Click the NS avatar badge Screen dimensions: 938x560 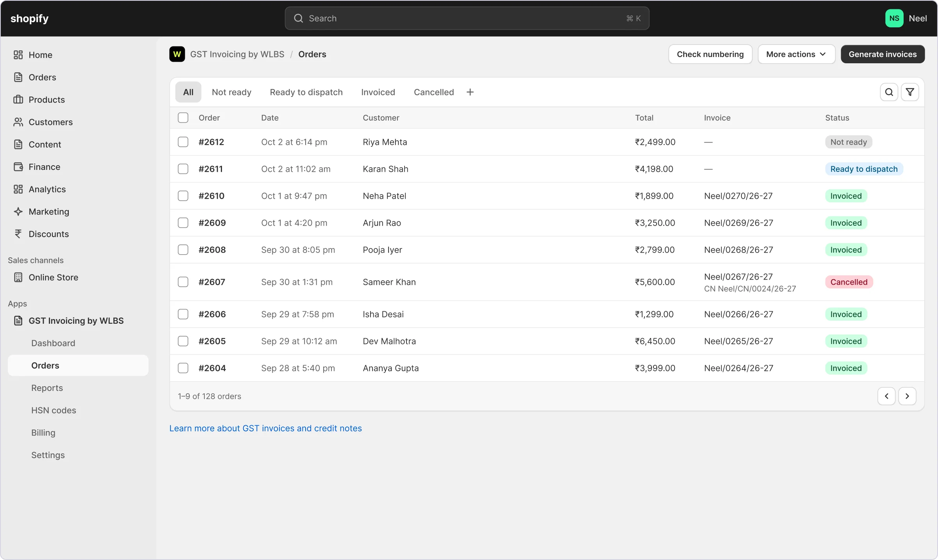pos(894,18)
